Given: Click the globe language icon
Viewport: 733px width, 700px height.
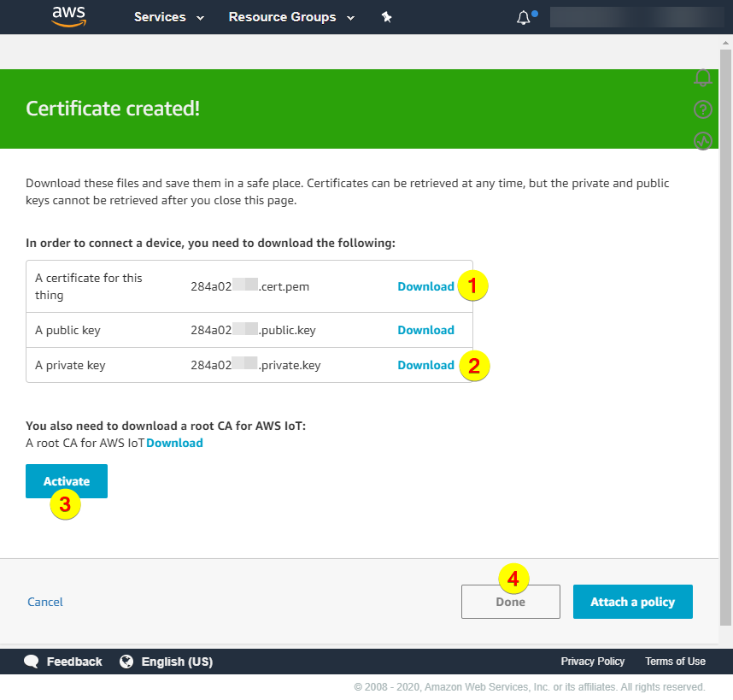Looking at the screenshot, I should point(126,662).
